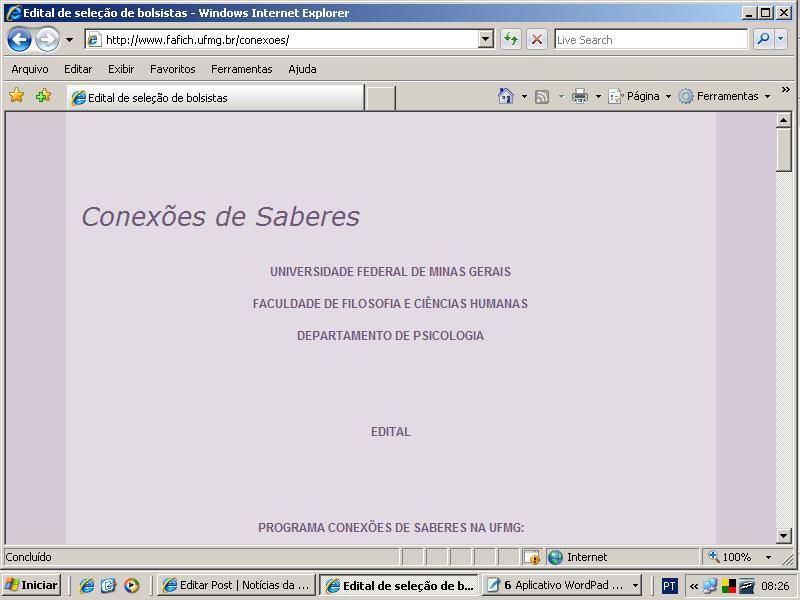Refresh the page with green arrows icon
The image size is (800, 600).
511,39
